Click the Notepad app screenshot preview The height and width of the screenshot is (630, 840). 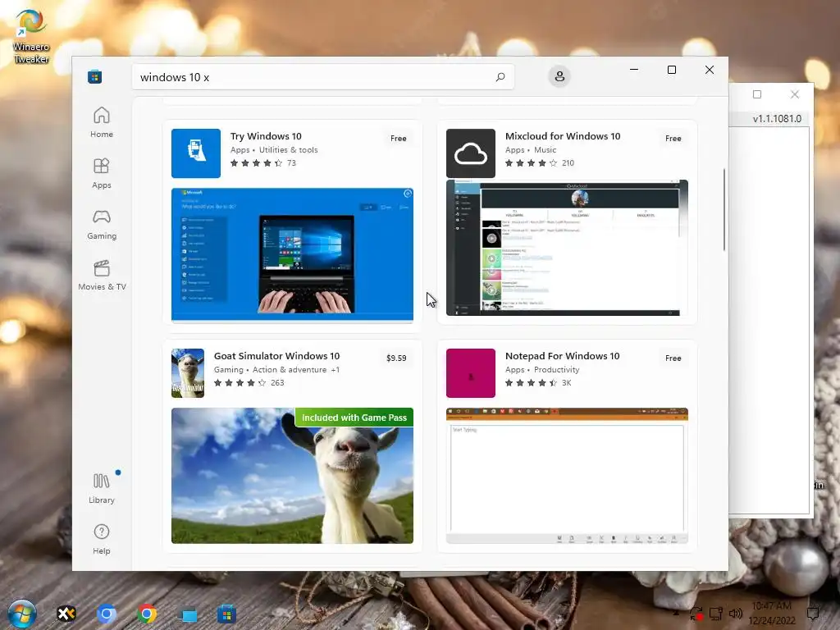pyautogui.click(x=567, y=476)
